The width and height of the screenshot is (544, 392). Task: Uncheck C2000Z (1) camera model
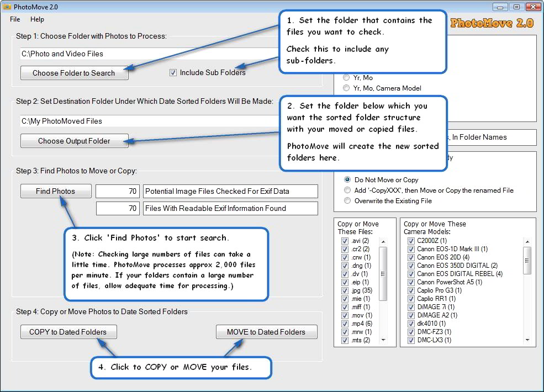(x=411, y=241)
